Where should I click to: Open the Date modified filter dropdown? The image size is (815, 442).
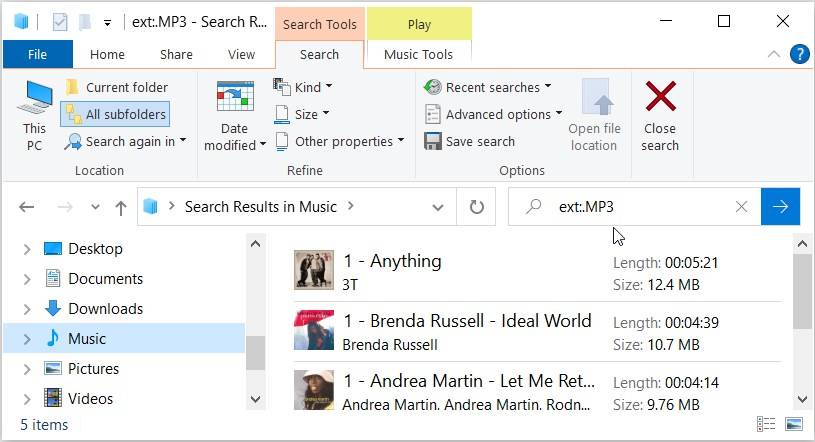click(x=235, y=115)
